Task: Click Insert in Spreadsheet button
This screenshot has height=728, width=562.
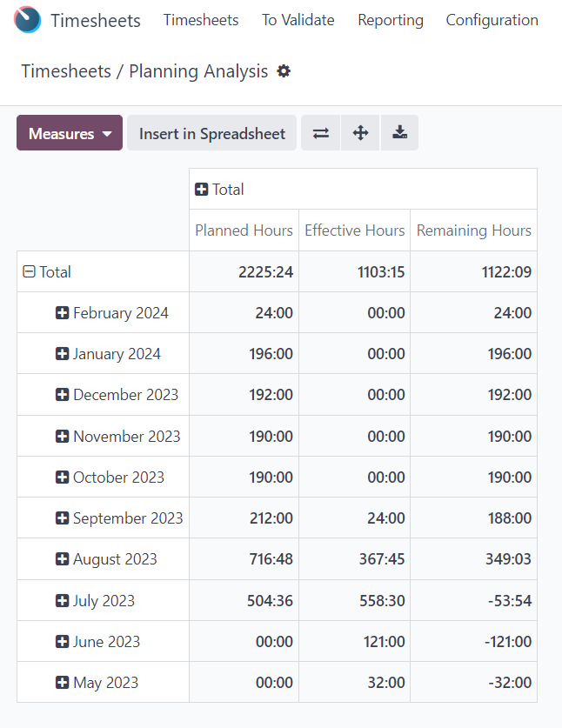Action: (x=211, y=133)
